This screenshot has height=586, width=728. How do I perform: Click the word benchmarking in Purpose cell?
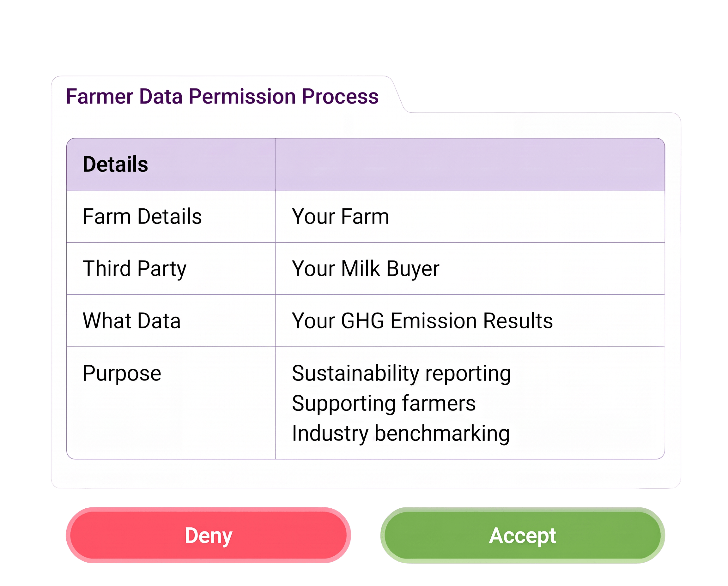[x=442, y=434]
